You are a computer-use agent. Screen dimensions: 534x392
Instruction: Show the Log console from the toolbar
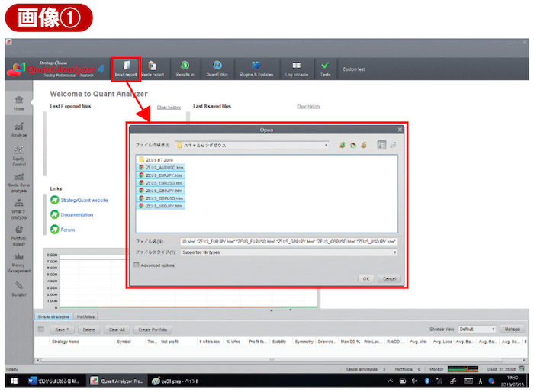297,69
